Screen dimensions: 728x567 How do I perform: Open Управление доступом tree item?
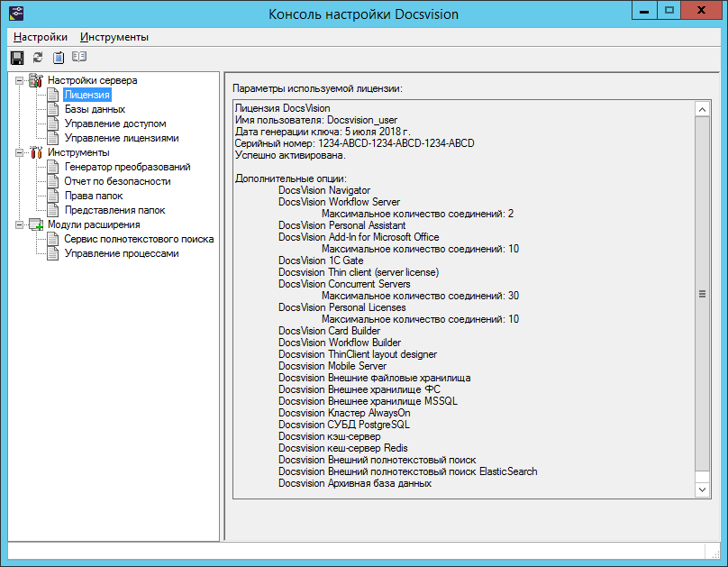click(x=114, y=123)
